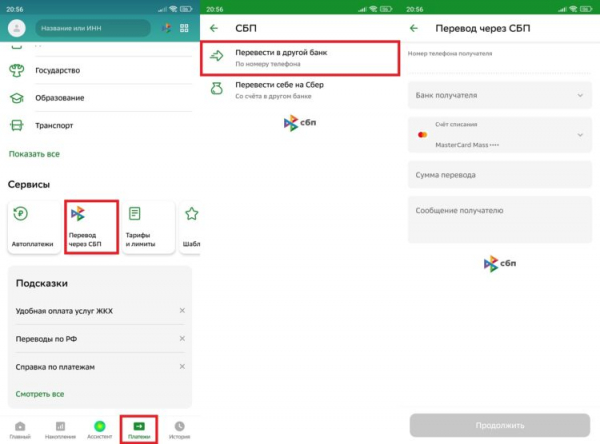Focus the 'Сумма перевода' field
Screen dimensions: 600x444
500,175
